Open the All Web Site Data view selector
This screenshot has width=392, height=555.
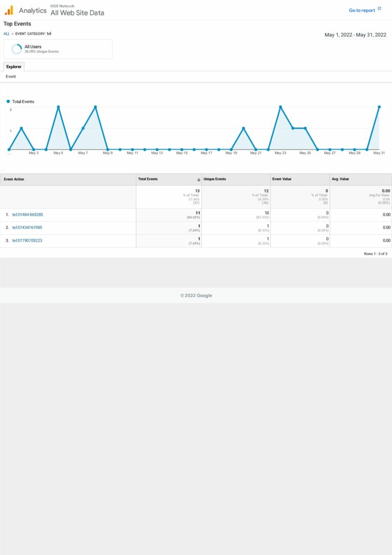(x=77, y=13)
